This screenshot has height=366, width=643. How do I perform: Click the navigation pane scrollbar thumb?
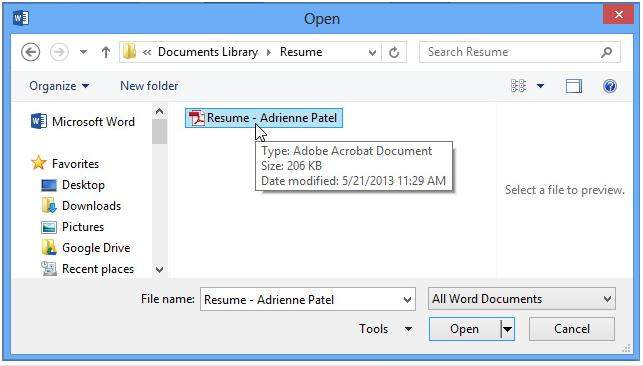159,132
